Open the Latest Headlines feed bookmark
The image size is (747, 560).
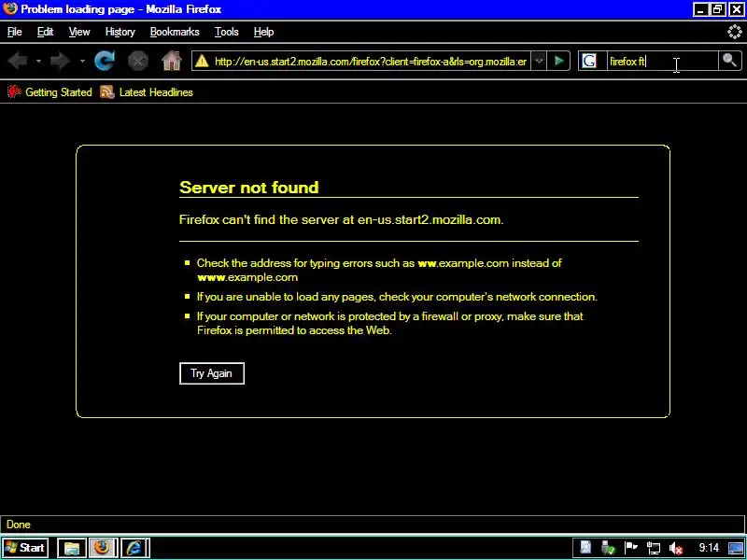coord(147,92)
